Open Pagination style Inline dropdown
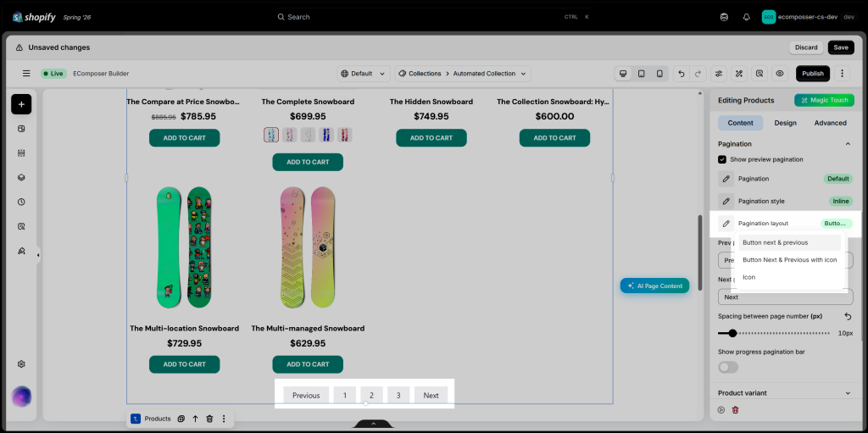This screenshot has height=433, width=868. (x=840, y=201)
